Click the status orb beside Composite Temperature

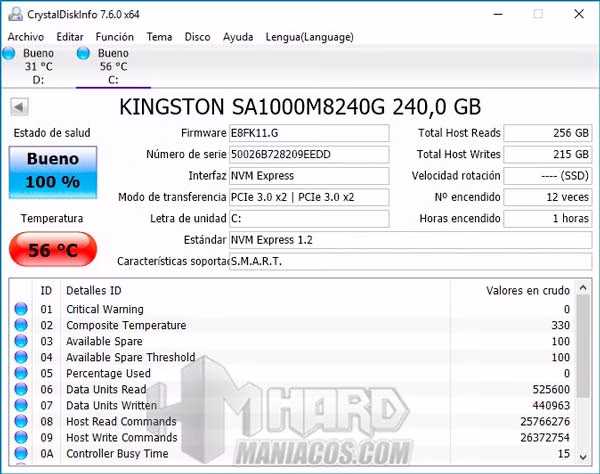21,326
